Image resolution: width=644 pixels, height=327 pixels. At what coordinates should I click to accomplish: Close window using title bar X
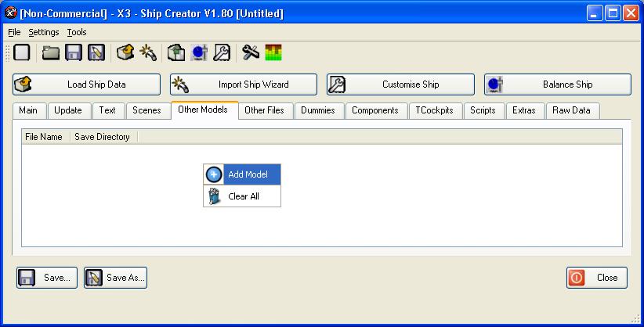pyautogui.click(x=631, y=13)
